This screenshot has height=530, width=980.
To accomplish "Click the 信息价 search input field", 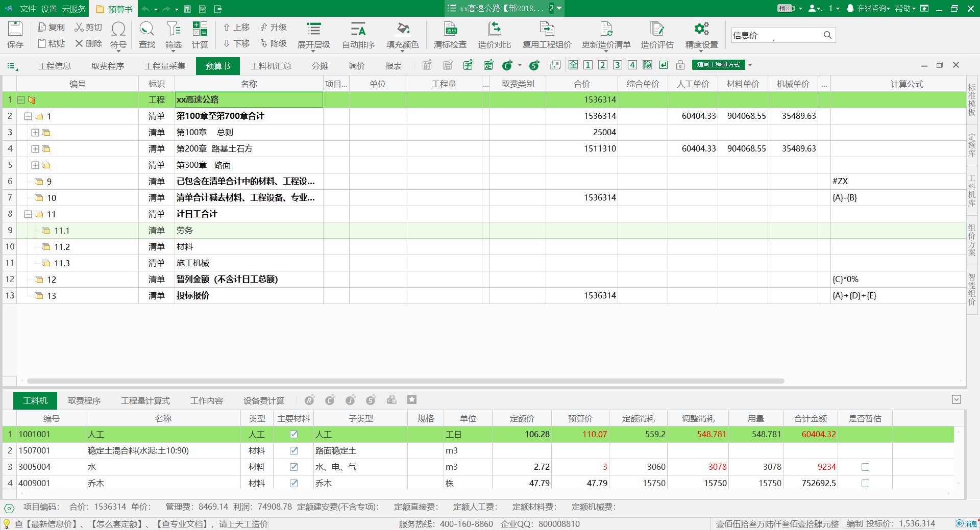I will coord(776,35).
